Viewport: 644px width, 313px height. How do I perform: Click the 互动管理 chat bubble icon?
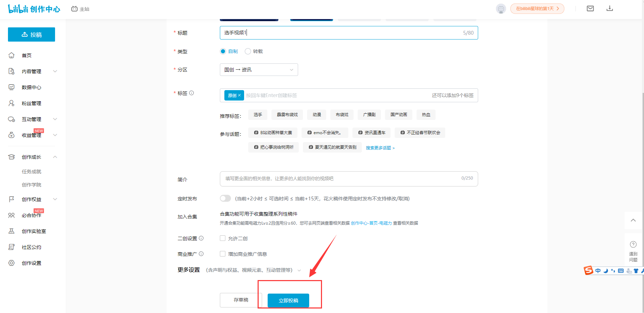(x=11, y=119)
